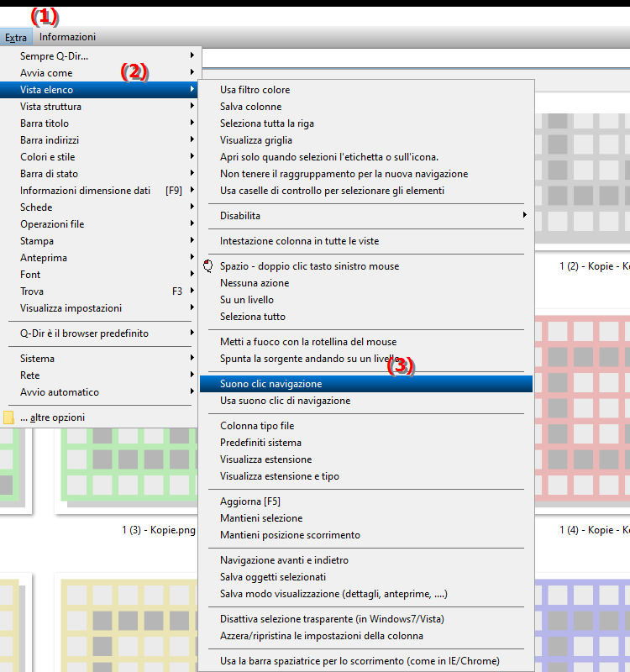Image resolution: width=630 pixels, height=672 pixels.
Task: Toggle Salva oggetti selezionati option
Action: coord(366,577)
